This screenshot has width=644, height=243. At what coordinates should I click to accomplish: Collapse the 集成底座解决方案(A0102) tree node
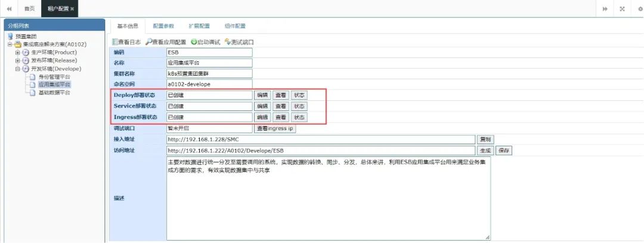click(x=10, y=44)
